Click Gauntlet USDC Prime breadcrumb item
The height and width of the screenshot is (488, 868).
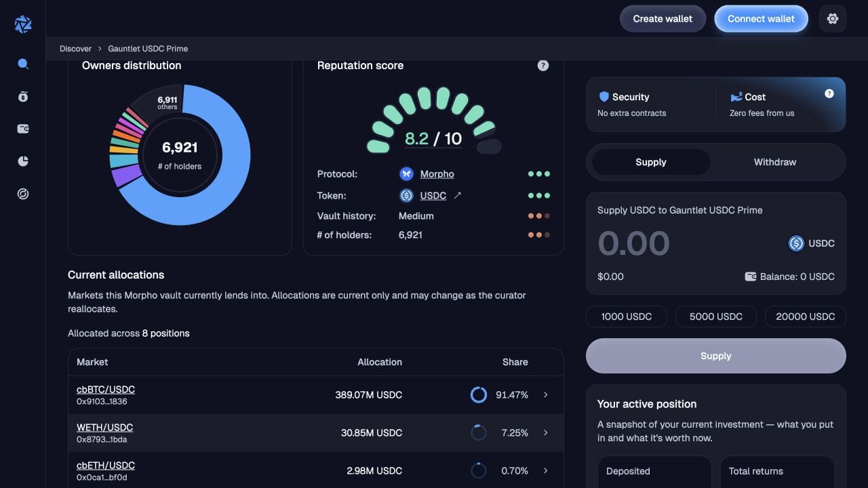(148, 49)
